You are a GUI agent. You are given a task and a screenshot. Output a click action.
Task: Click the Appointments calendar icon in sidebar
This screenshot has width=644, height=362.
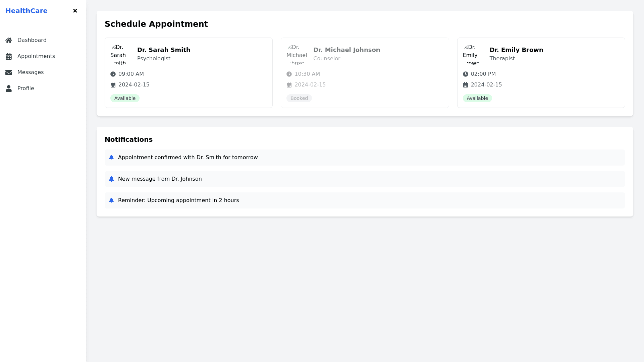tap(9, 56)
